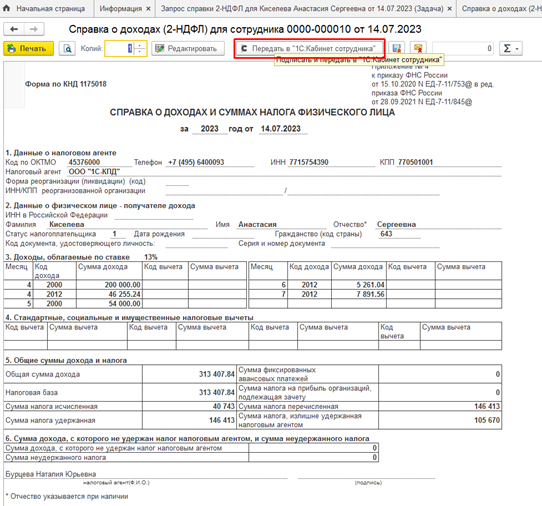Select the КПП value 770501001

click(x=415, y=162)
